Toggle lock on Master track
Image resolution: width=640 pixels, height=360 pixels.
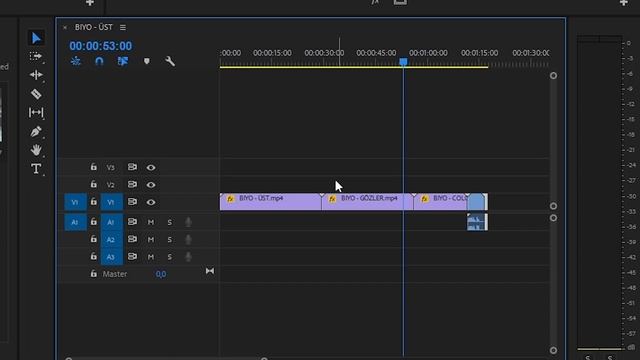click(93, 273)
